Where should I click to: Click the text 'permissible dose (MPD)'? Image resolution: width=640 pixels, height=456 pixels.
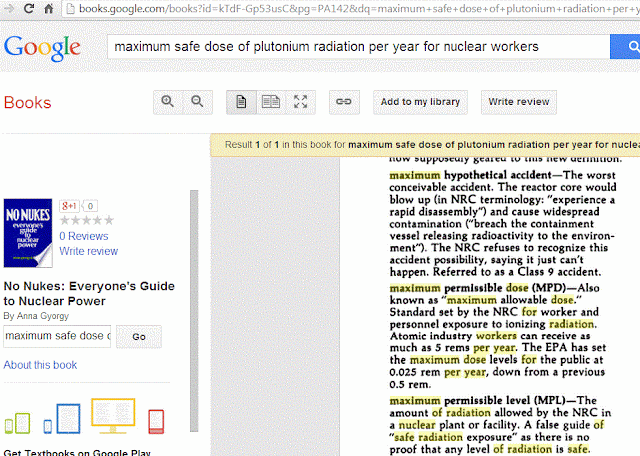pyautogui.click(x=505, y=288)
